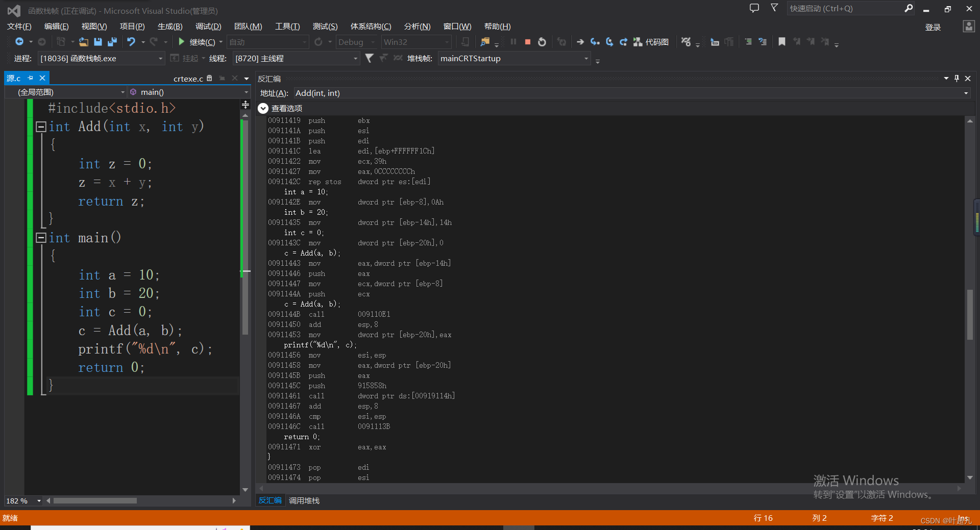The image size is (980, 530).
Task: Collapse the Add function code block
Action: pyautogui.click(x=41, y=127)
